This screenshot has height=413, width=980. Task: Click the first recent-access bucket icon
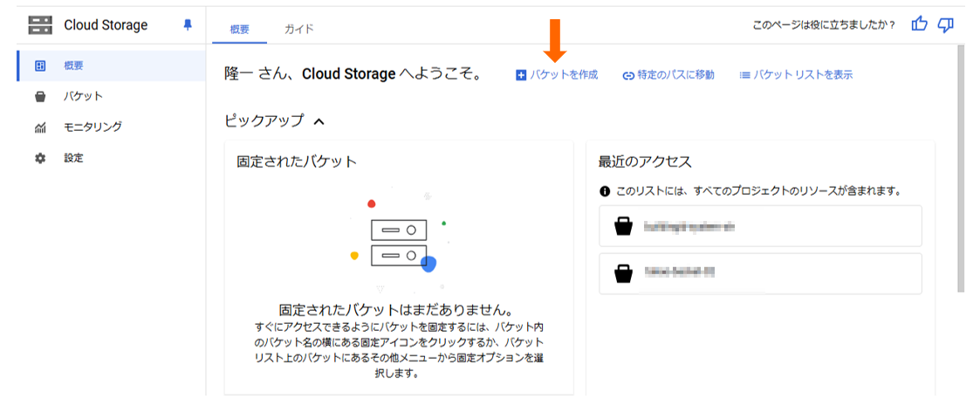click(x=622, y=226)
